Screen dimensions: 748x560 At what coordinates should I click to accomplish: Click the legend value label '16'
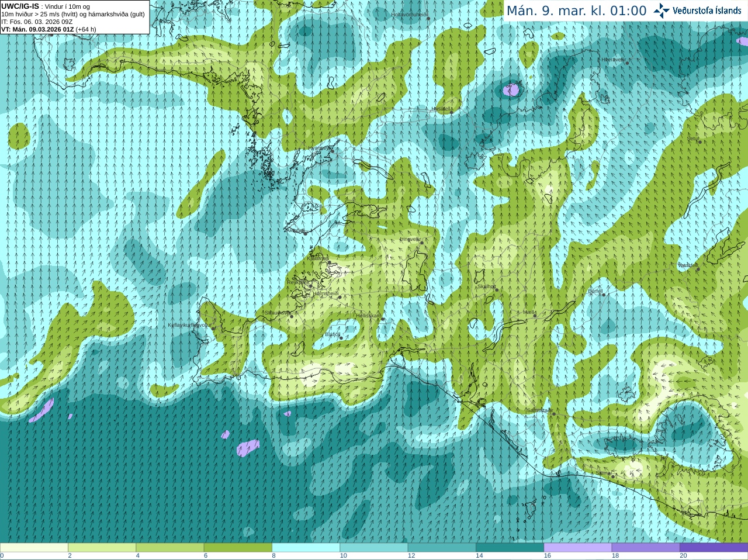pos(548,556)
